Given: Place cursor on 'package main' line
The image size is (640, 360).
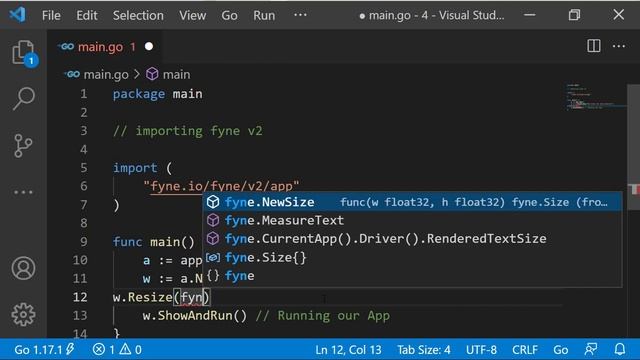Looking at the screenshot, I should 158,94.
